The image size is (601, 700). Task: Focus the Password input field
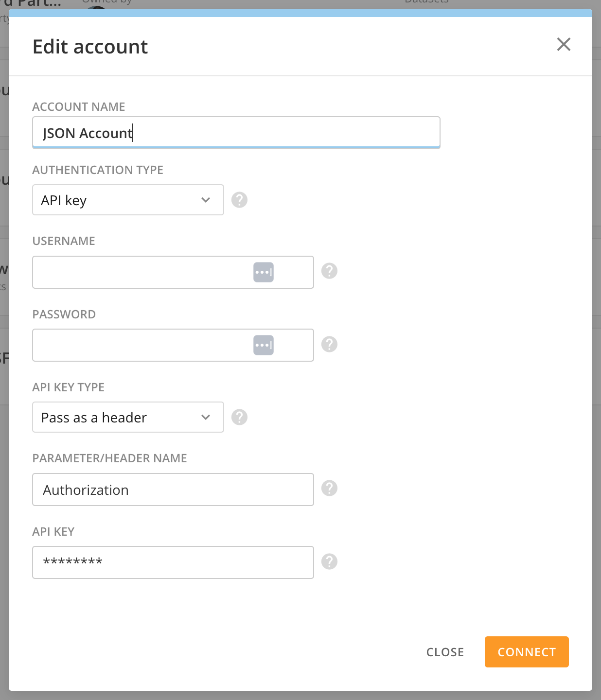point(173,345)
